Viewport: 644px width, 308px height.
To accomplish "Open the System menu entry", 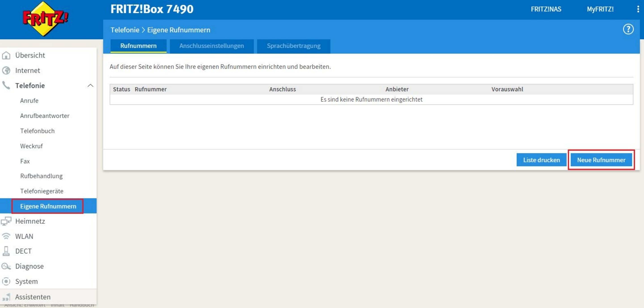I will click(x=26, y=282).
